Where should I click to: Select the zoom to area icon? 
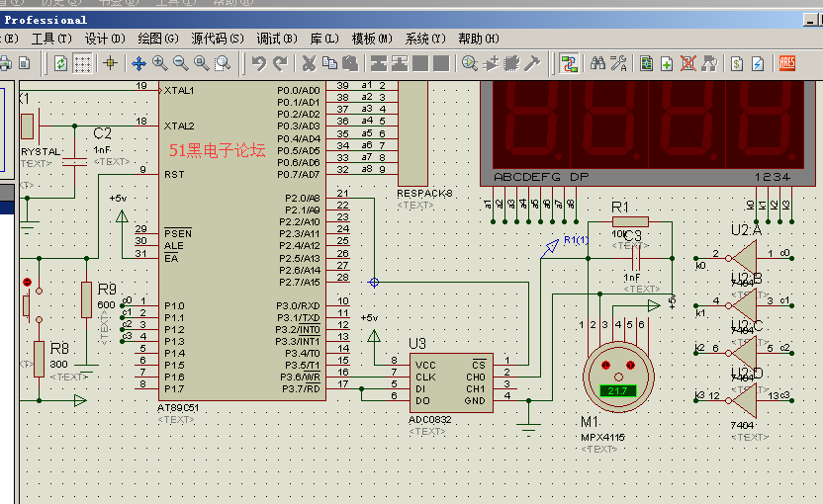pos(224,63)
